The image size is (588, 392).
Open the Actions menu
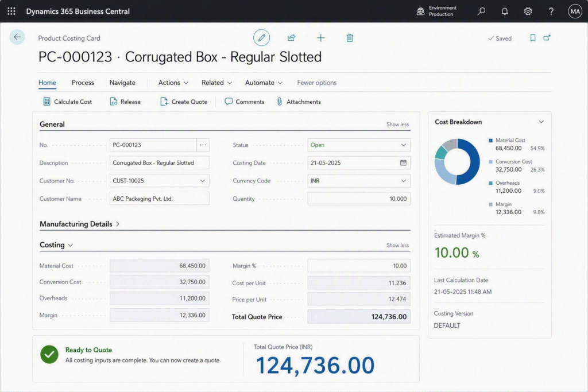click(x=173, y=83)
